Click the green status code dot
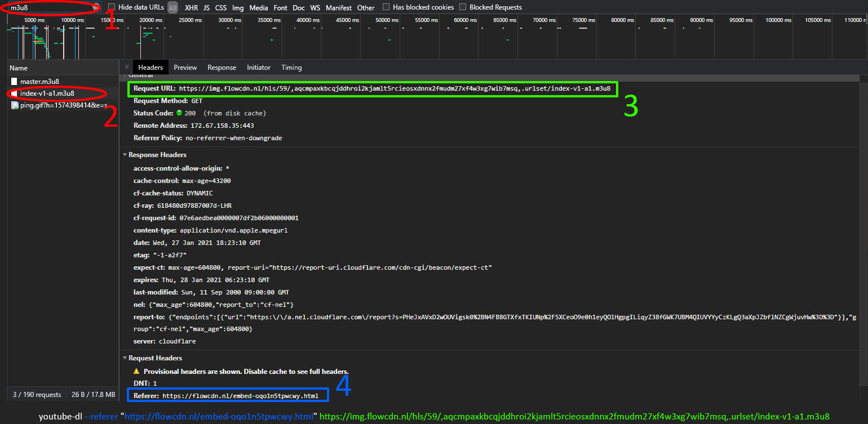The image size is (868, 424). [x=179, y=113]
